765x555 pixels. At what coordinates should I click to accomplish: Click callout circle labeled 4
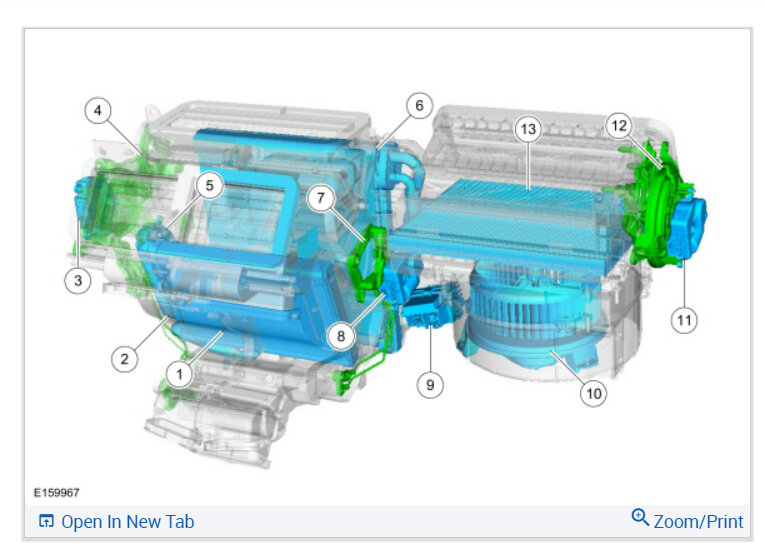click(98, 110)
